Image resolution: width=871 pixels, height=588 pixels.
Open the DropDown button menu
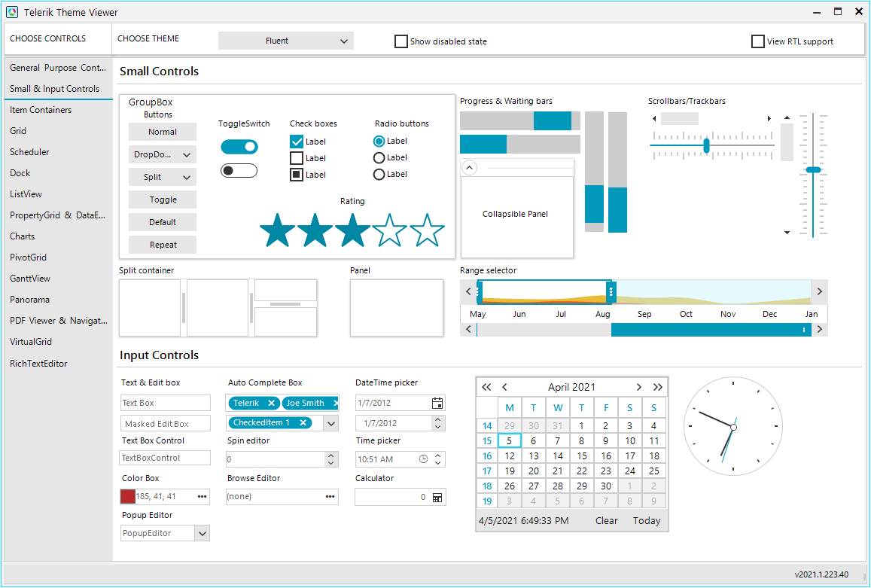click(187, 155)
